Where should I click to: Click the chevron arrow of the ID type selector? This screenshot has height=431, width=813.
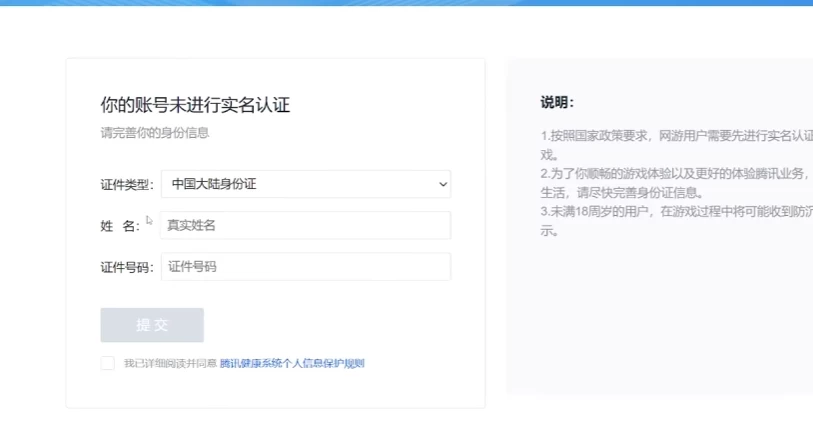[x=443, y=184]
